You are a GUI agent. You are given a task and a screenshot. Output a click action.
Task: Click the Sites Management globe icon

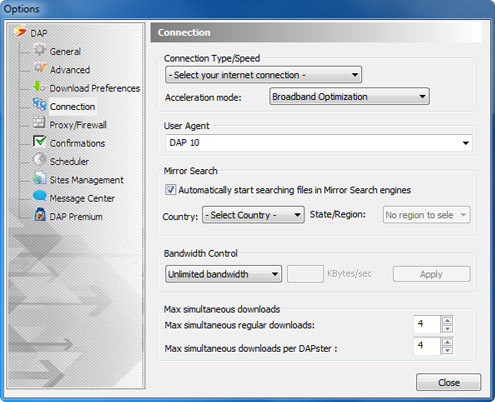pyautogui.click(x=39, y=178)
